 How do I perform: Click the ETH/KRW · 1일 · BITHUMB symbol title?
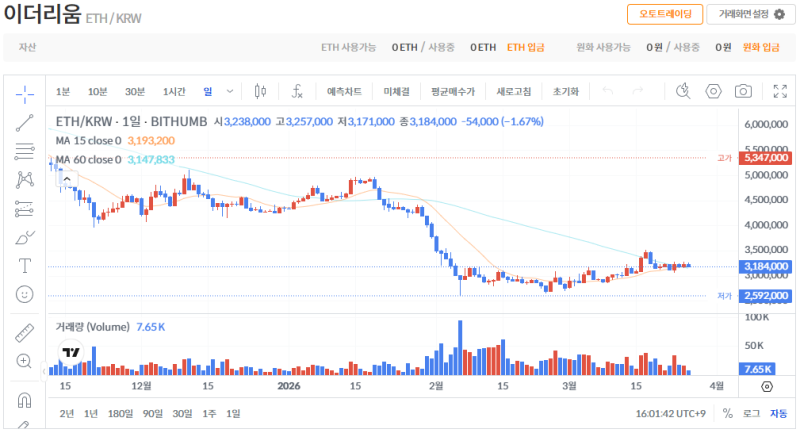tap(131, 122)
